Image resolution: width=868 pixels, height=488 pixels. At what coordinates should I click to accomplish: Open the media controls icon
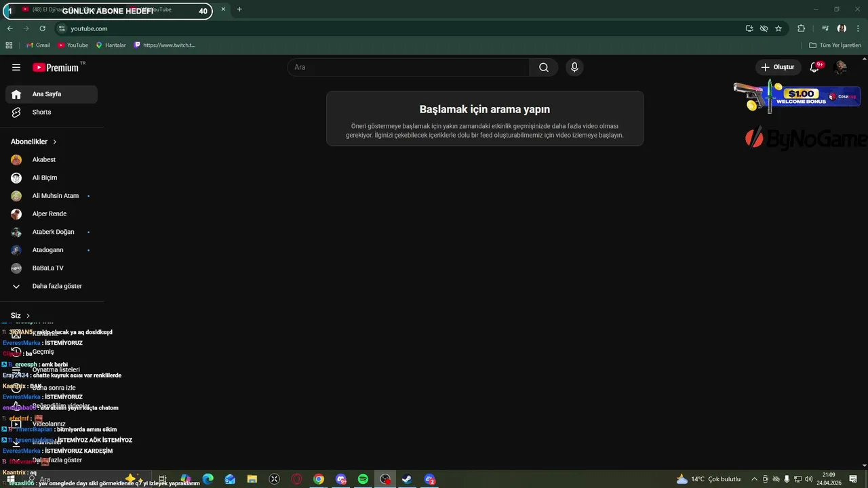[825, 28]
